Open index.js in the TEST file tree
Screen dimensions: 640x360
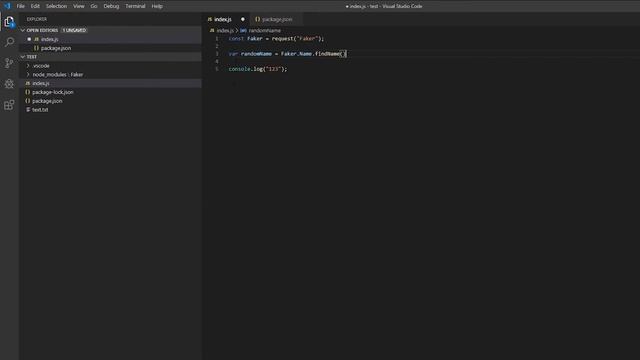click(110, 83)
